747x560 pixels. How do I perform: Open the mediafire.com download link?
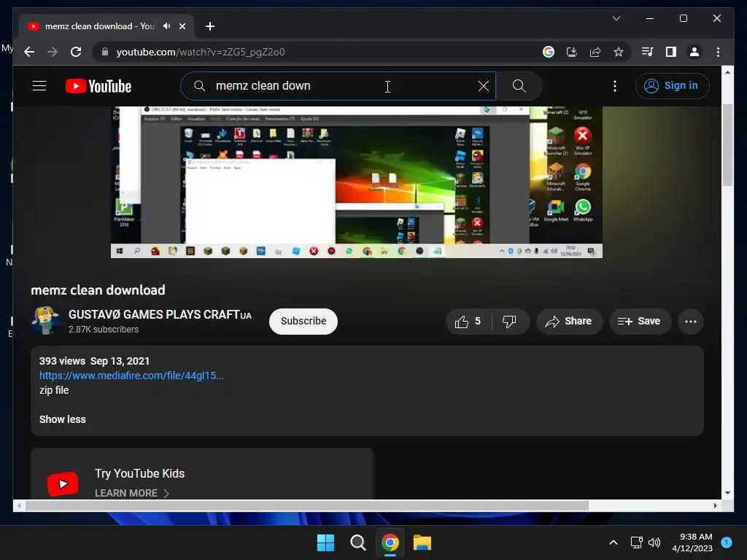pyautogui.click(x=131, y=376)
